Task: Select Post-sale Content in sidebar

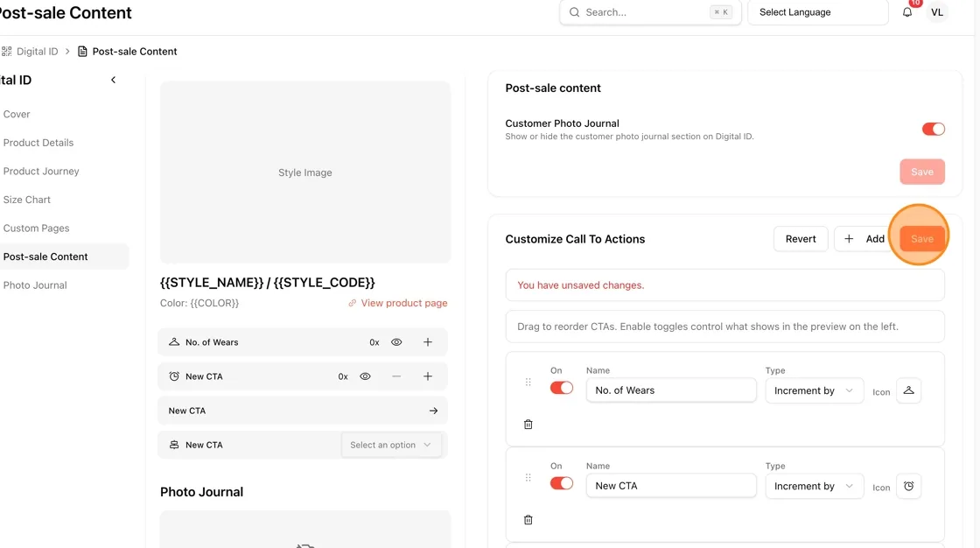Action: click(x=45, y=256)
